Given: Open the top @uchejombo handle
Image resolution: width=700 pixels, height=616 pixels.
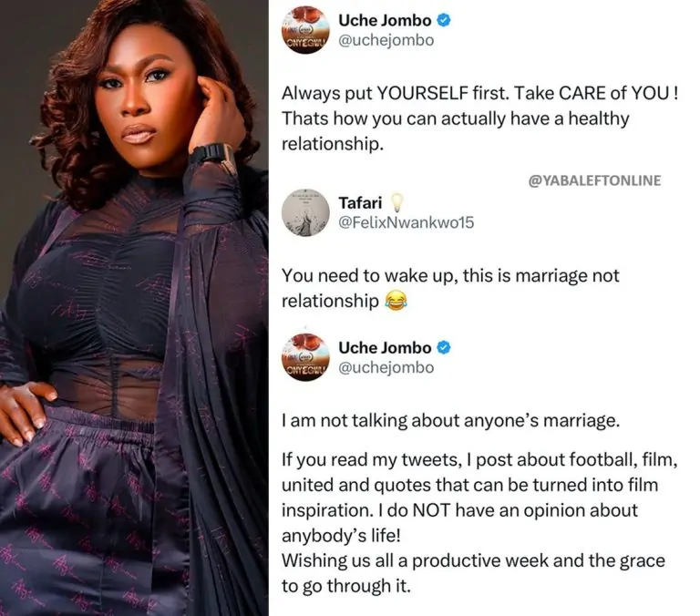Looking at the screenshot, I should [386, 40].
